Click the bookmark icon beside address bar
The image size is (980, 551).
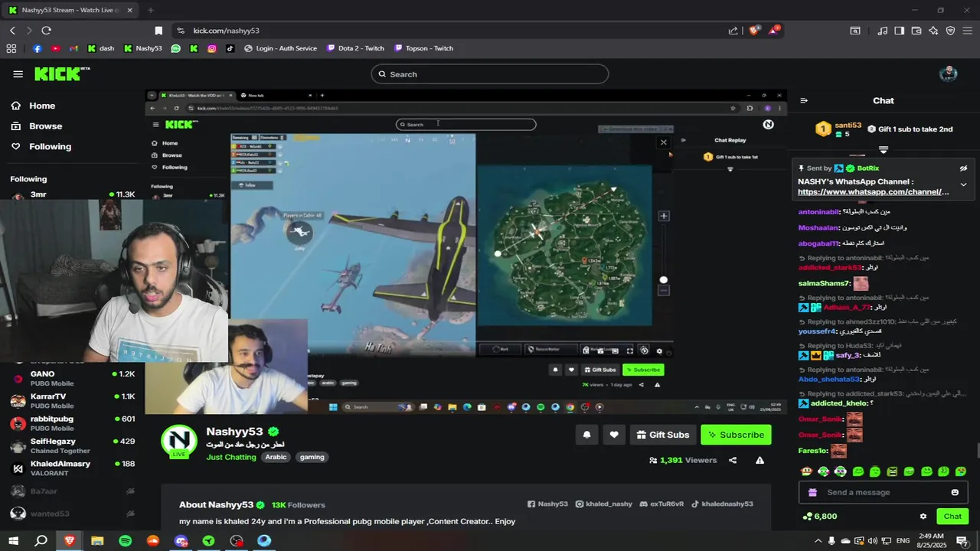tap(158, 31)
